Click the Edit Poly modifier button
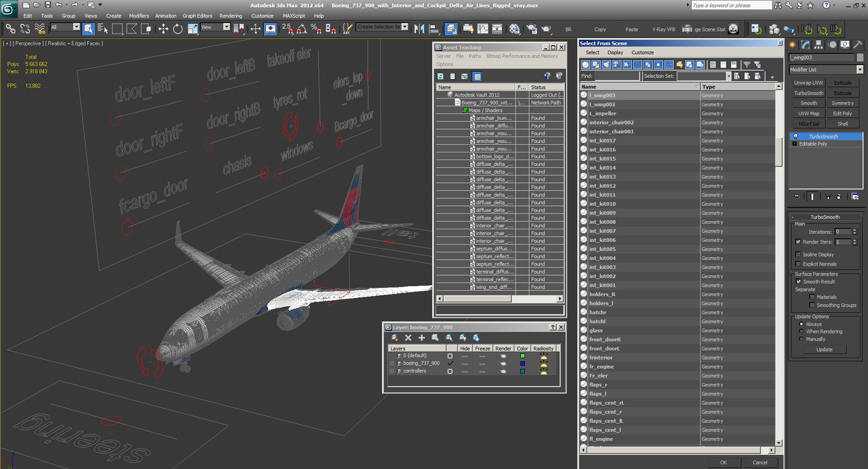This screenshot has height=469, width=868. [843, 113]
